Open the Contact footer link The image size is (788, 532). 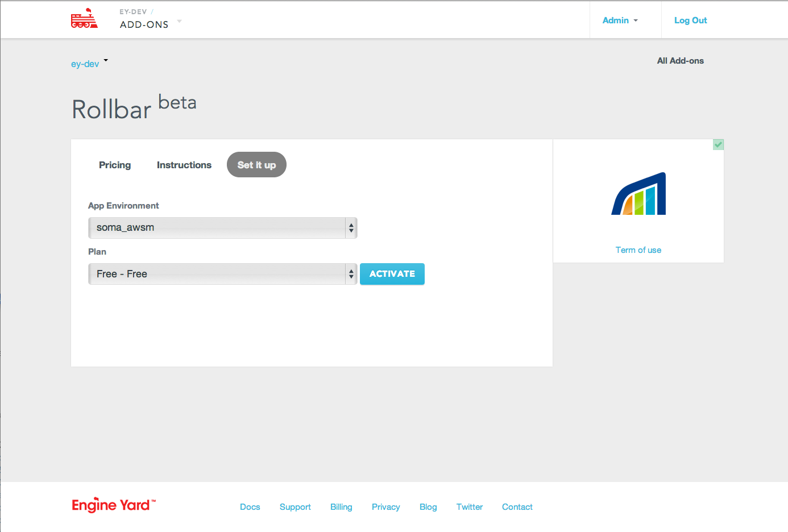(517, 507)
